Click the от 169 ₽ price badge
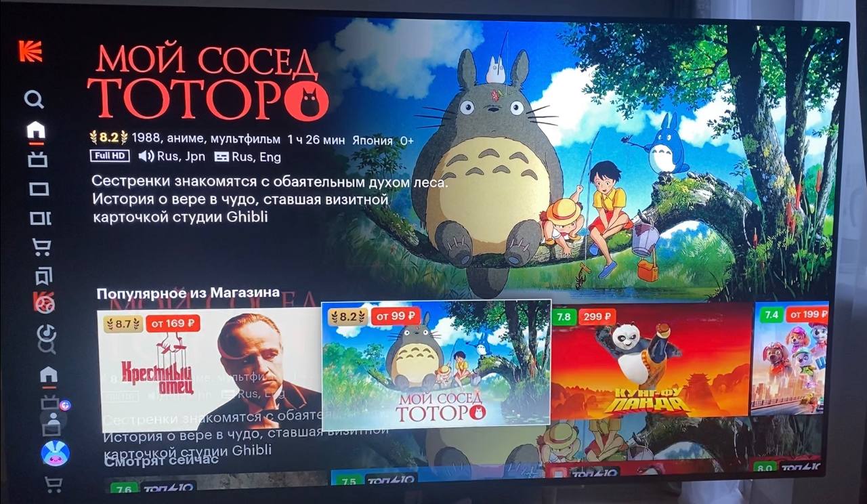 [173, 323]
